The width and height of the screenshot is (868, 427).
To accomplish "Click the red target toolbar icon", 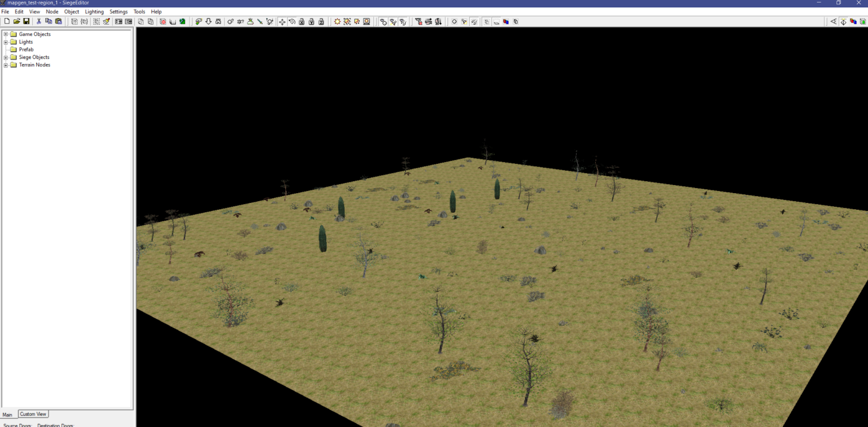I will pyautogui.click(x=163, y=21).
